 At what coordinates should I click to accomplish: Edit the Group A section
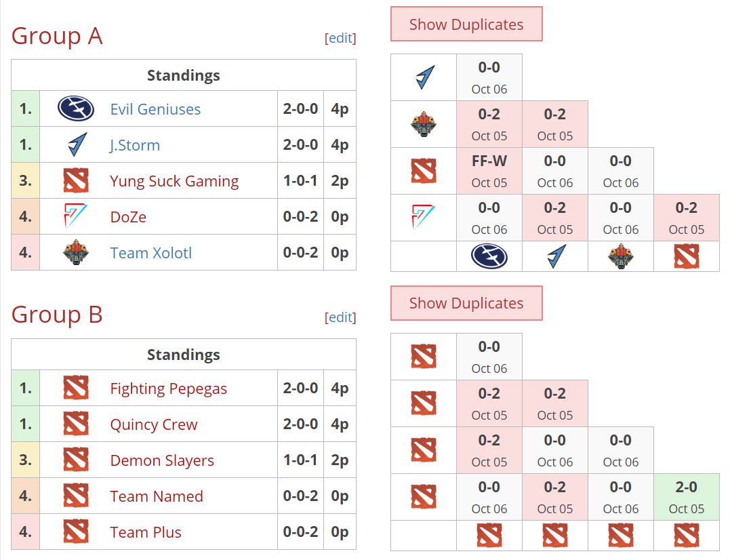[x=340, y=38]
